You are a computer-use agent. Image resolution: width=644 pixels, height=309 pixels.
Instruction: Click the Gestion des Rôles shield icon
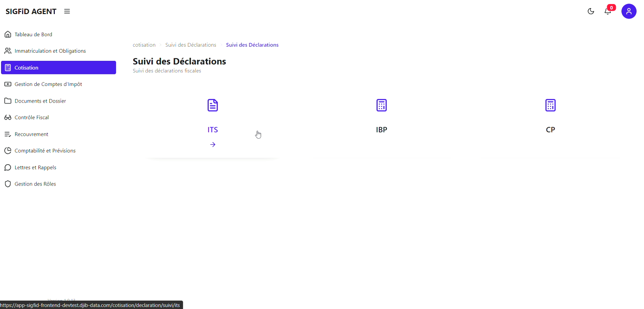click(x=8, y=184)
